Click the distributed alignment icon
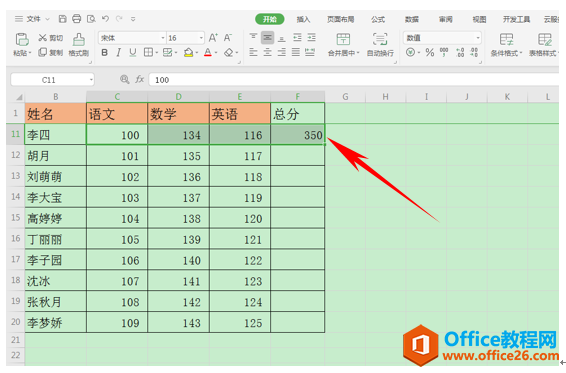This screenshot has height=373, width=566. coord(310,53)
